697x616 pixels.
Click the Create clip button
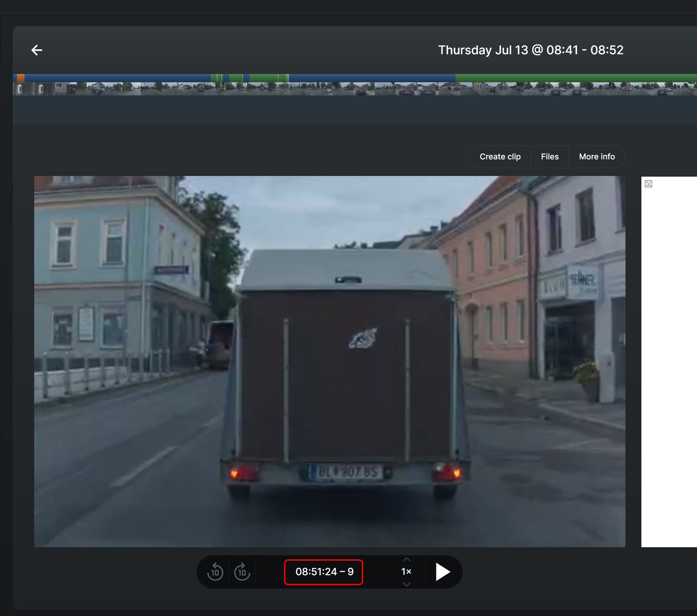pyautogui.click(x=500, y=157)
